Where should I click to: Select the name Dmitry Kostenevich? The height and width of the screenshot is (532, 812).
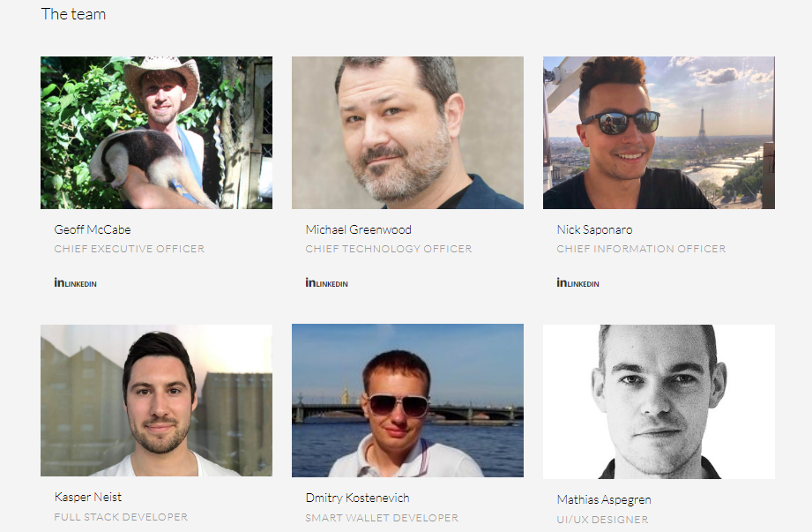click(357, 498)
